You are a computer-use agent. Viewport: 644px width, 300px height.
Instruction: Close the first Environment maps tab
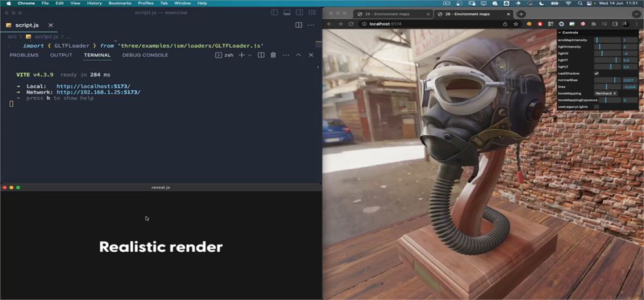(x=428, y=14)
